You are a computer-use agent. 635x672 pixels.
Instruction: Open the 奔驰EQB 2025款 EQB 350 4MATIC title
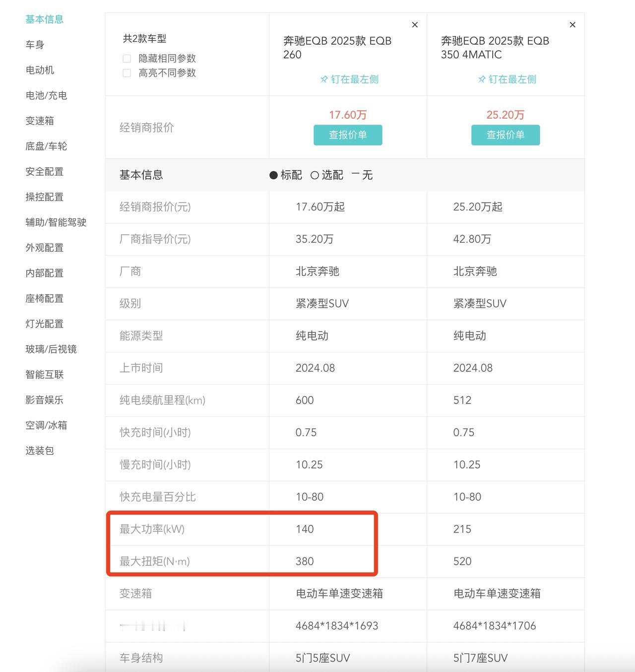[x=495, y=48]
